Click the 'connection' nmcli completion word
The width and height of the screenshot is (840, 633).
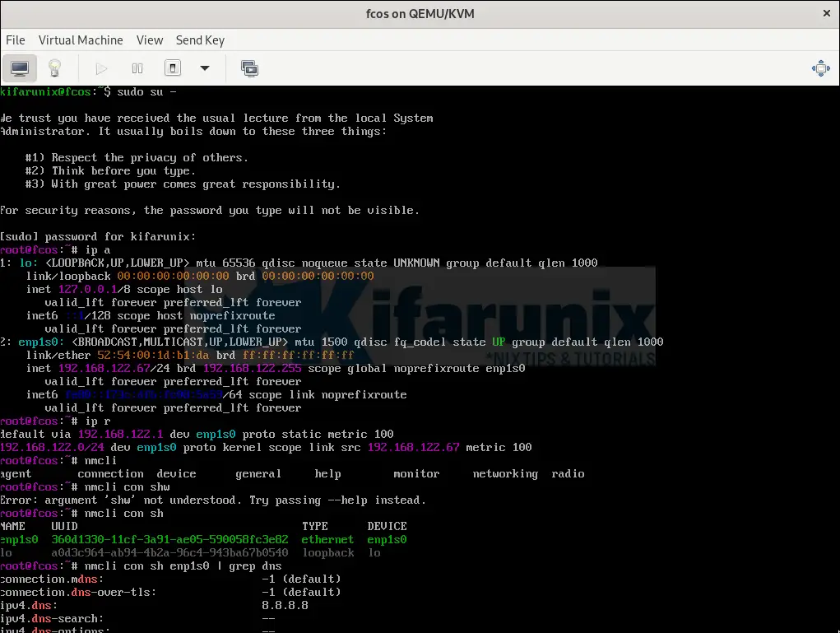[110, 474]
